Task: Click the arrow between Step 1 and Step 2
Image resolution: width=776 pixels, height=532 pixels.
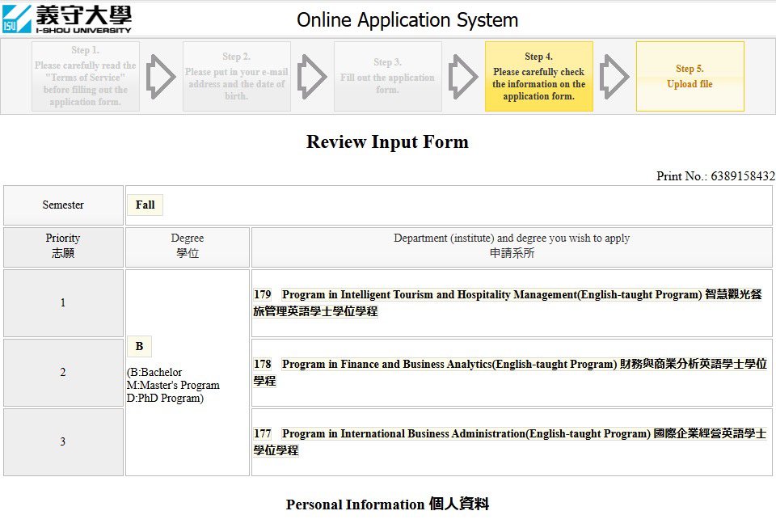Action: click(x=160, y=77)
